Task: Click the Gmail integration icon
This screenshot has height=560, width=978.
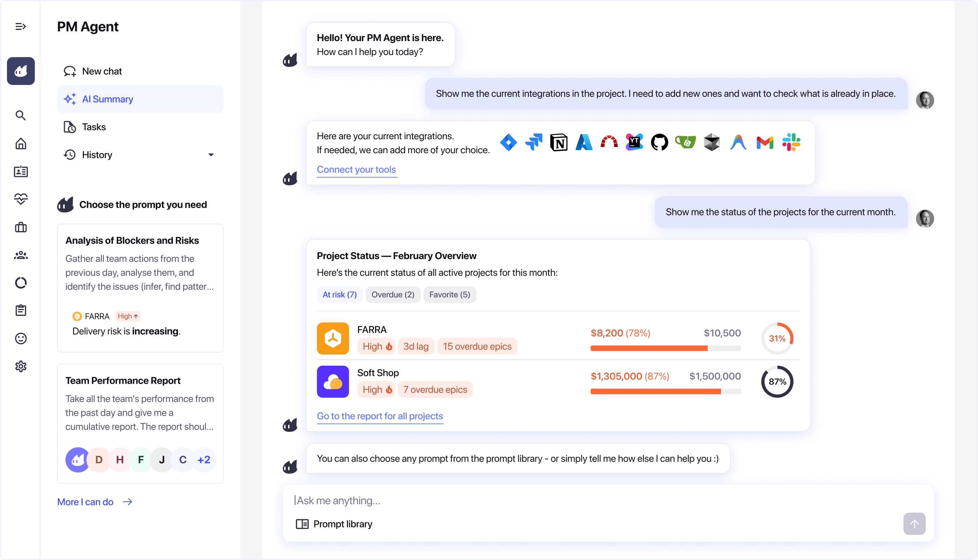Action: 764,143
